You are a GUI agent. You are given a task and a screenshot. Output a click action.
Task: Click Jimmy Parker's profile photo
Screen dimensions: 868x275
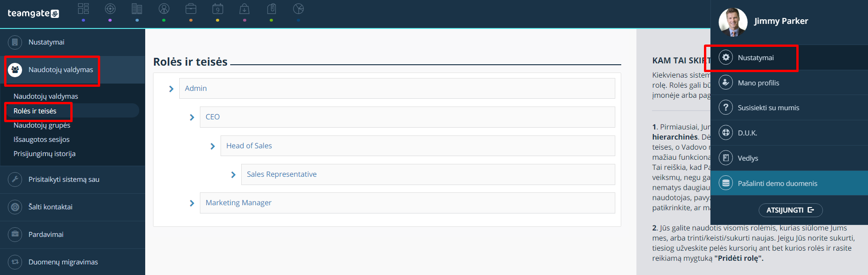click(733, 22)
